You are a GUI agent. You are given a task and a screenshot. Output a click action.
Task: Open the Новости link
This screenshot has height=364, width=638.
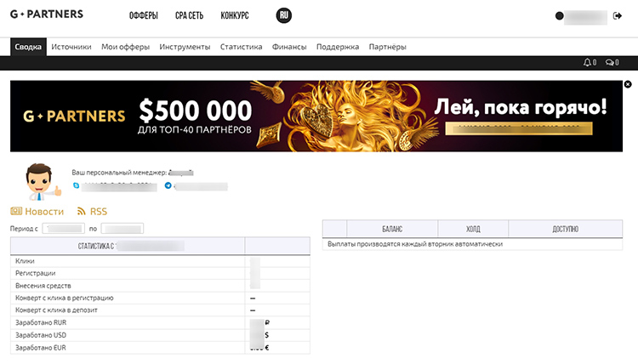tap(44, 212)
